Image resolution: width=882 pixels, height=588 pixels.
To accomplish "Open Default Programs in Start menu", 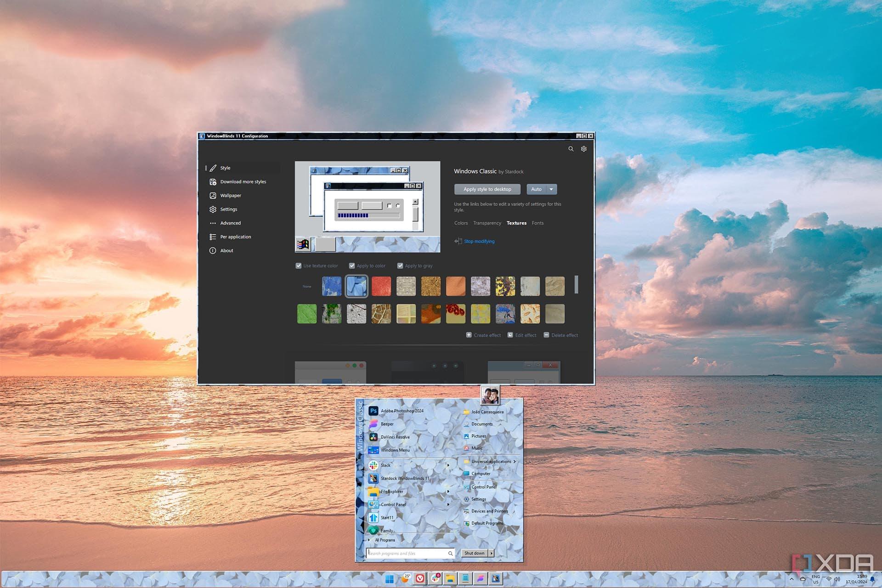I will (487, 523).
